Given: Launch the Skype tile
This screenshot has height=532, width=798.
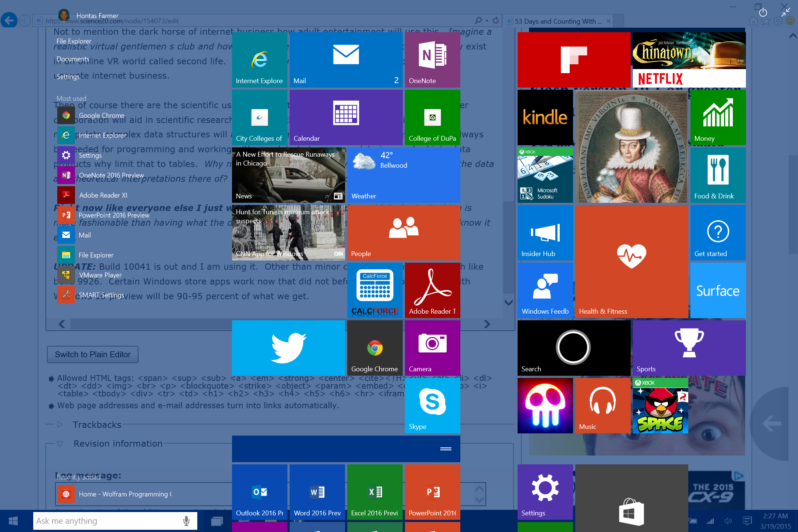Looking at the screenshot, I should pos(432,405).
